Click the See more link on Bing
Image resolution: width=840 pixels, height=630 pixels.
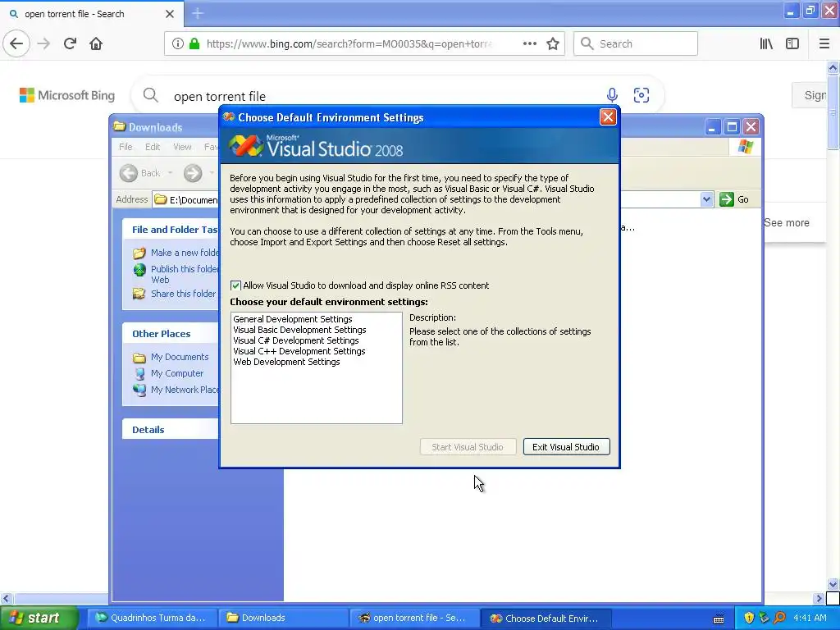(787, 223)
